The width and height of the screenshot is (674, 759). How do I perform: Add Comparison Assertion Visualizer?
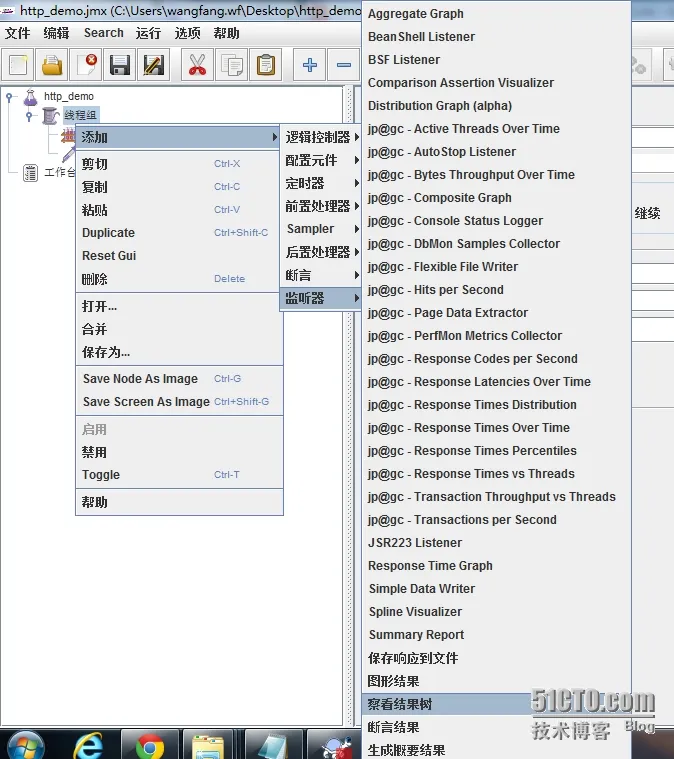(496, 83)
